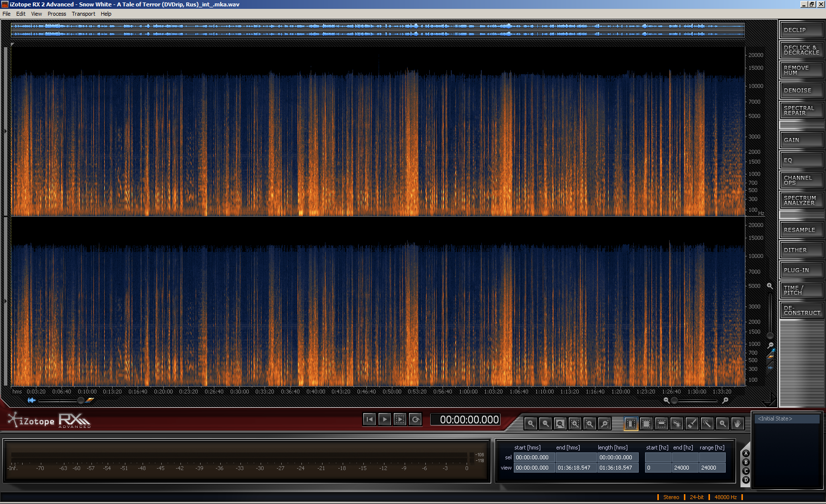This screenshot has width=826, height=504.
Task: Start playback with the Play button
Action: click(384, 419)
